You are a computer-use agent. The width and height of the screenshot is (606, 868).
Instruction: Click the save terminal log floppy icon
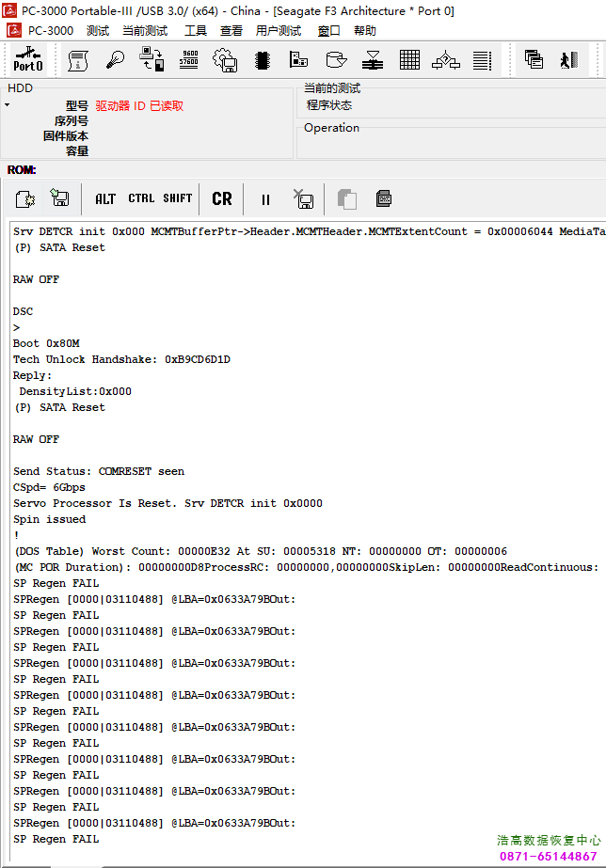59,198
